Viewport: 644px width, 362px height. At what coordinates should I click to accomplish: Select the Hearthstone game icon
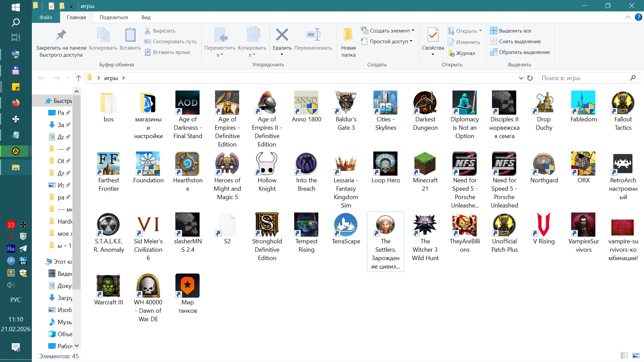coord(187,164)
